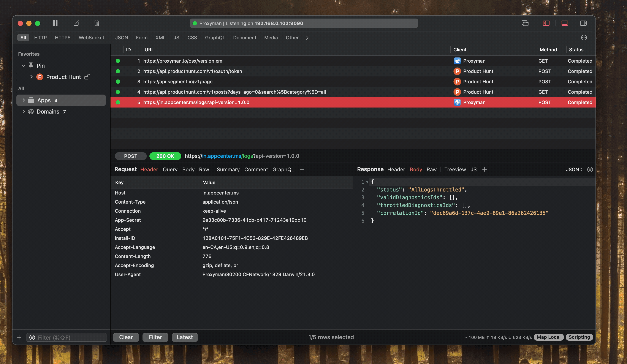627x364 pixels.
Task: Click the response panel options circle icon
Action: click(x=590, y=169)
